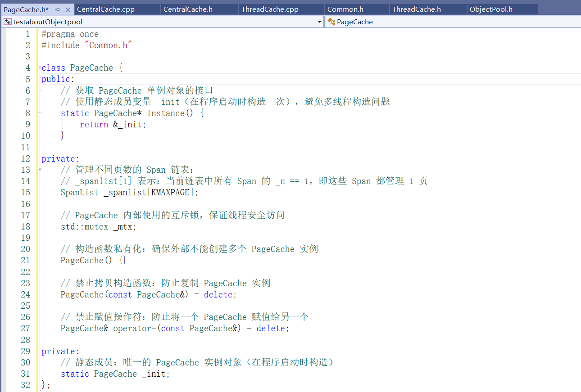Click line number 28 in the margin
This screenshot has height=392, width=581.
pos(25,340)
